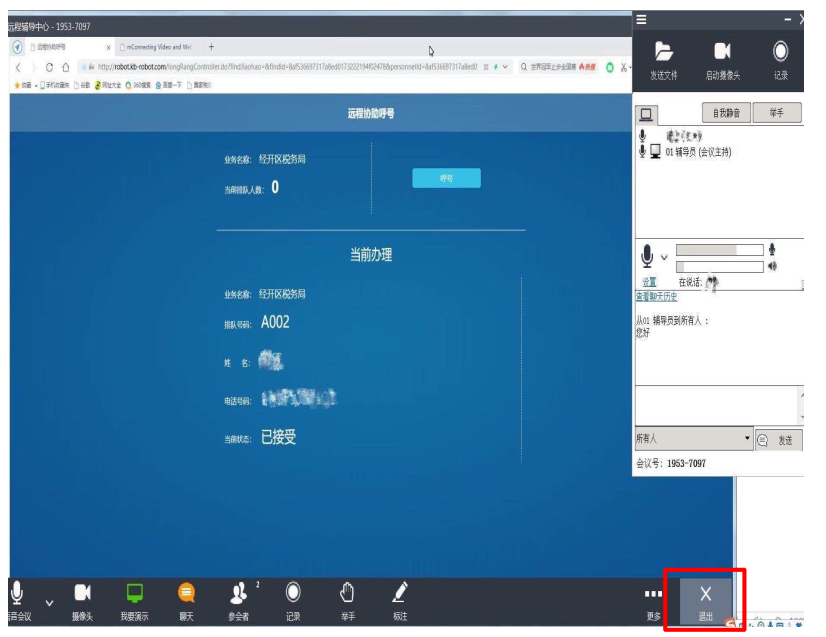Click the chat message input box
The width and height of the screenshot is (826, 637).
coord(717,405)
